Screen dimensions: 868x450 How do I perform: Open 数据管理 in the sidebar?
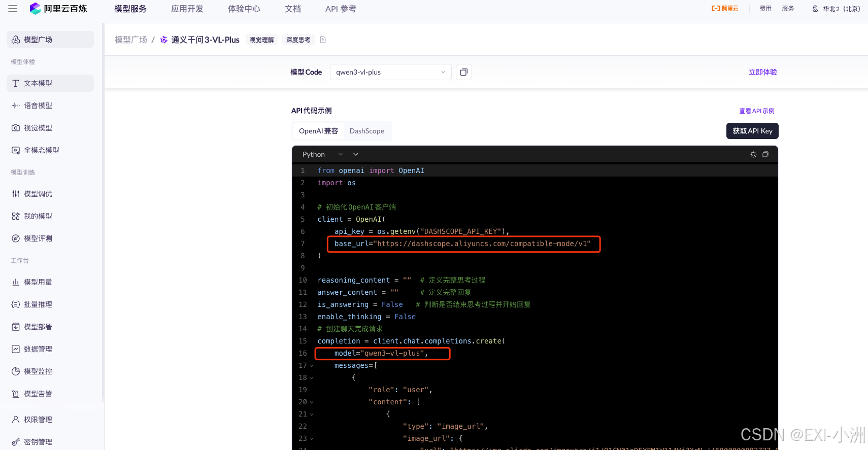click(50, 349)
